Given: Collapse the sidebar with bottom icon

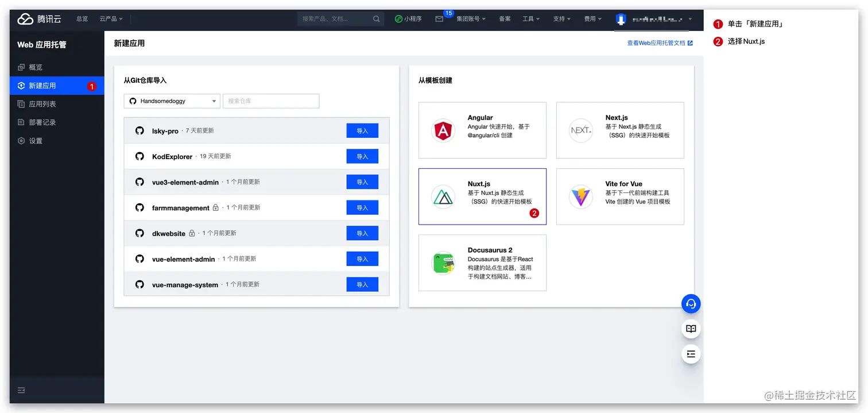Looking at the screenshot, I should [21, 390].
